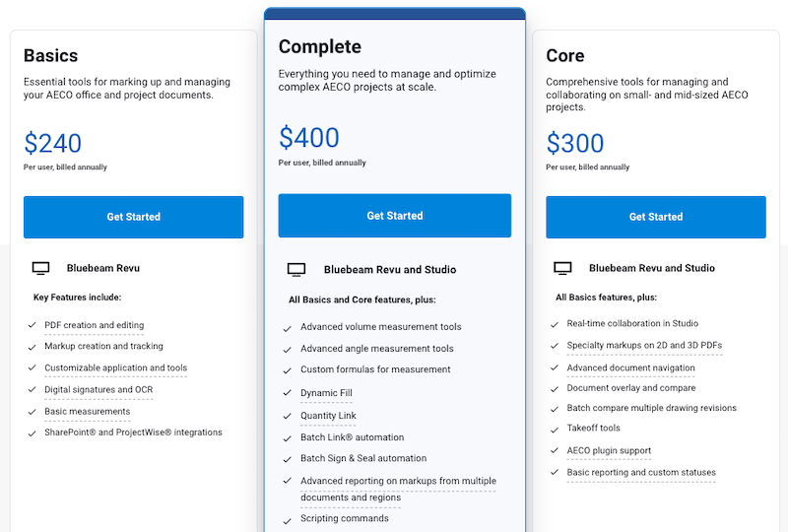The width and height of the screenshot is (788, 532).
Task: Select Customizable application and tools feature
Action: pyautogui.click(x=115, y=367)
